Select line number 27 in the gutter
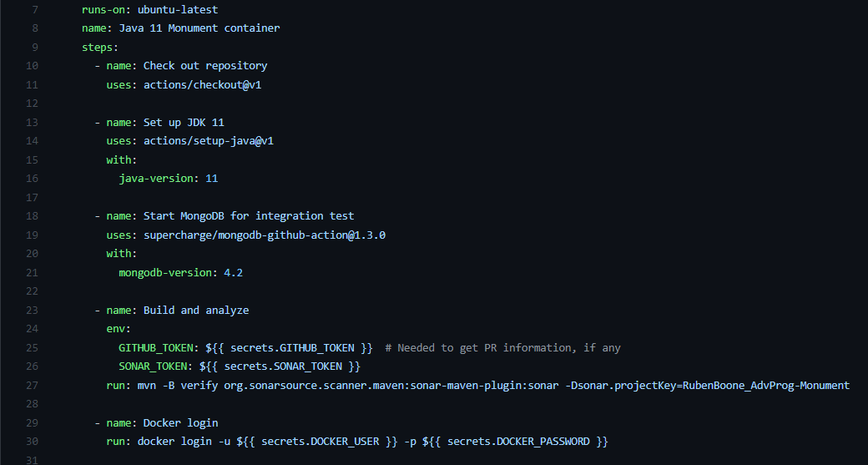 tap(32, 386)
